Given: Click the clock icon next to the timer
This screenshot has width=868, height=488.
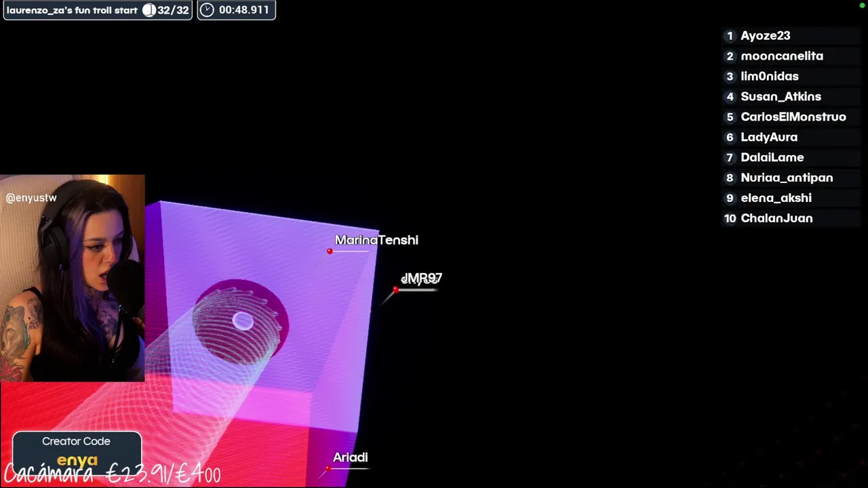Looking at the screenshot, I should click(x=207, y=10).
